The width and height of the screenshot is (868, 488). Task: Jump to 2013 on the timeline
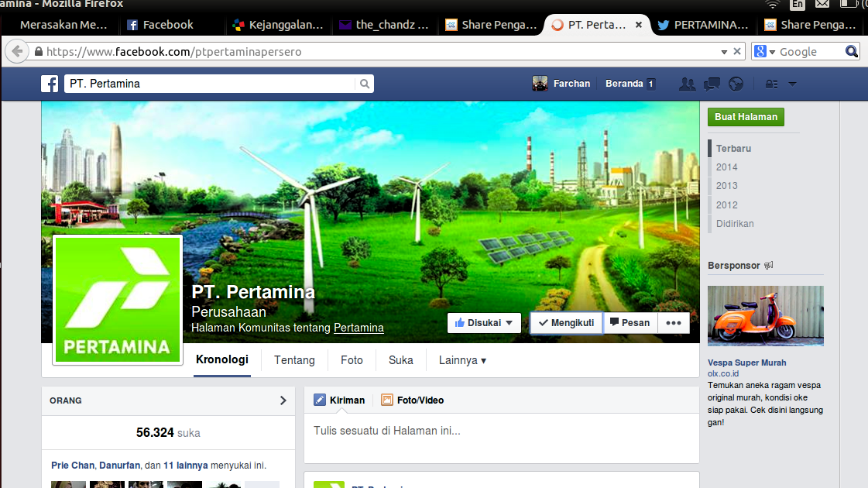[726, 186]
